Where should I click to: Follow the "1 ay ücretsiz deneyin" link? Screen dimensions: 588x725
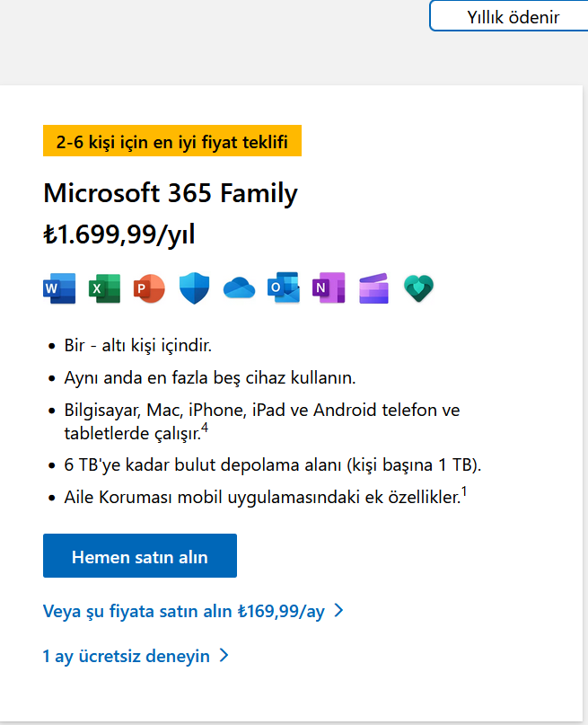(127, 657)
